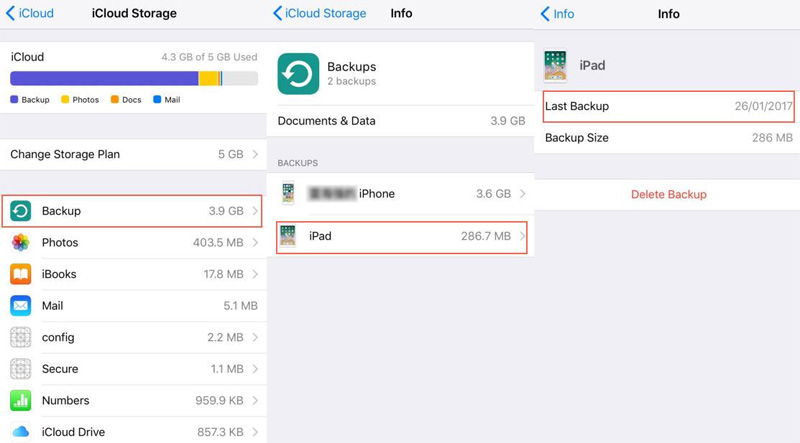Tap the Photos app icon
800x443 pixels.
click(21, 243)
